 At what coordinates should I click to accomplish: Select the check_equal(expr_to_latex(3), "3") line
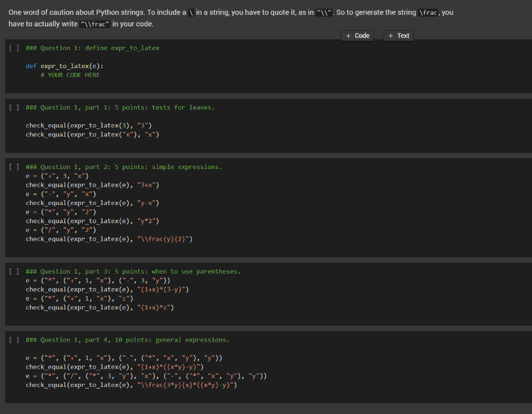(x=88, y=125)
